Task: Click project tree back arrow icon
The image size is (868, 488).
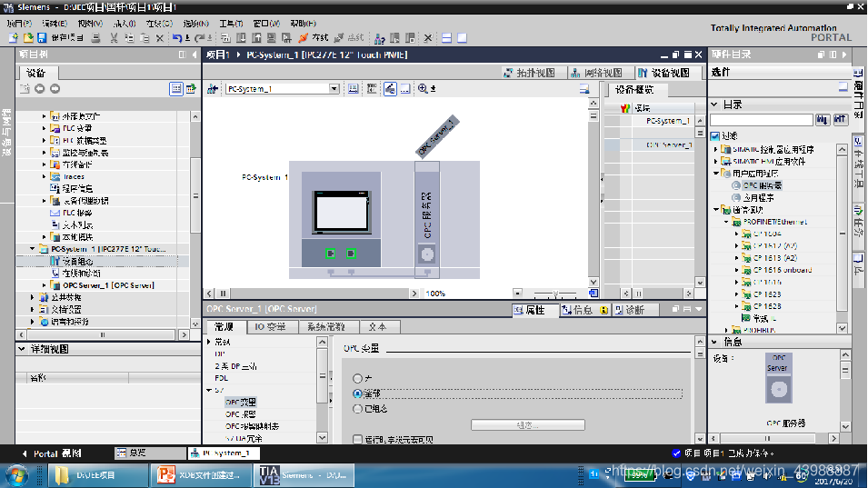Action: tap(39, 88)
